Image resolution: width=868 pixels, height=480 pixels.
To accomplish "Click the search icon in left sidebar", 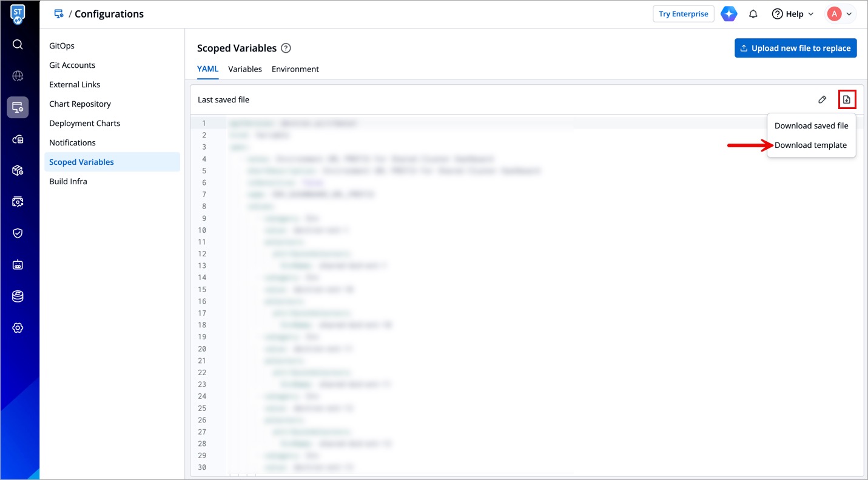I will coord(18,44).
